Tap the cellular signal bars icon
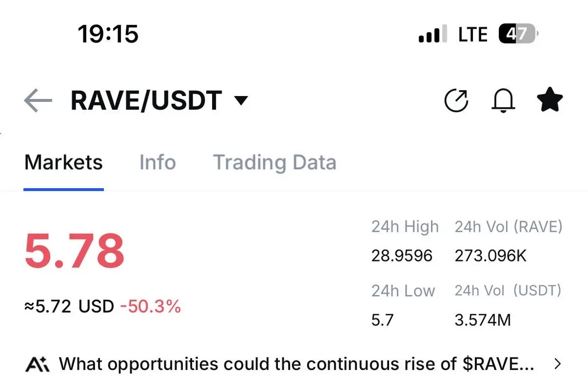Image resolution: width=588 pixels, height=389 pixels. point(433,35)
